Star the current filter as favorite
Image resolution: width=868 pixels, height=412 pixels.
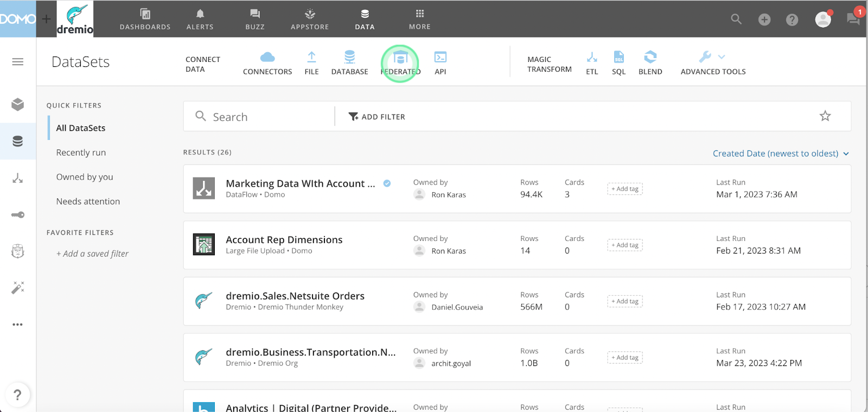pyautogui.click(x=825, y=116)
